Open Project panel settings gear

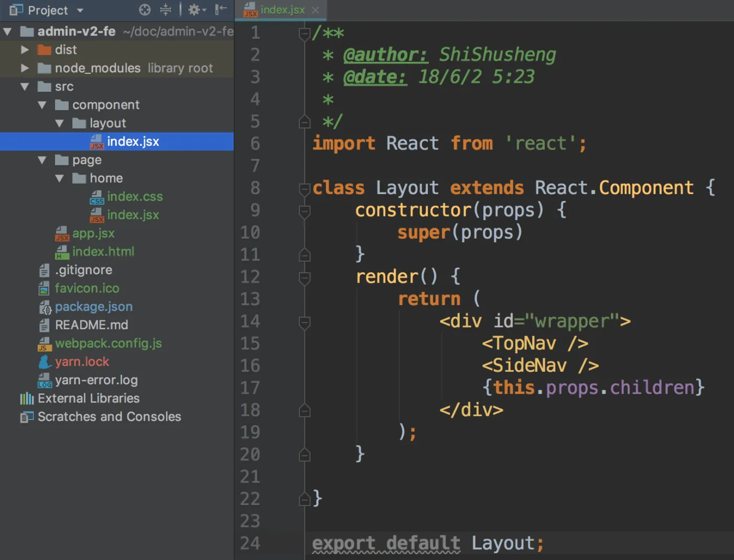point(197,9)
